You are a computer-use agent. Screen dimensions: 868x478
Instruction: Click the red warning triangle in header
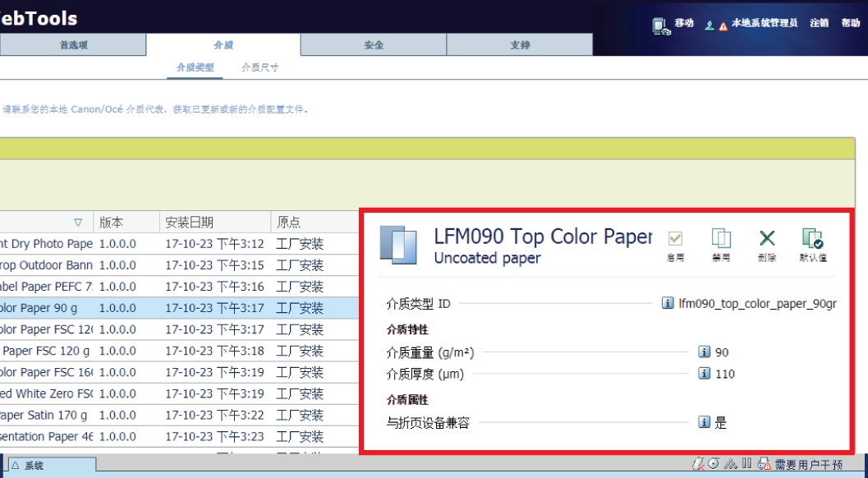click(x=723, y=26)
